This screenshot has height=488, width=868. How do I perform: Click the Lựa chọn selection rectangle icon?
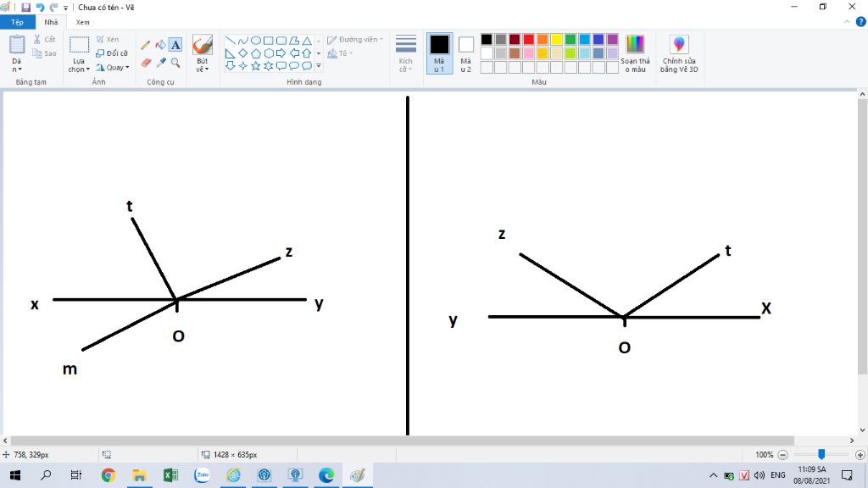click(x=79, y=45)
